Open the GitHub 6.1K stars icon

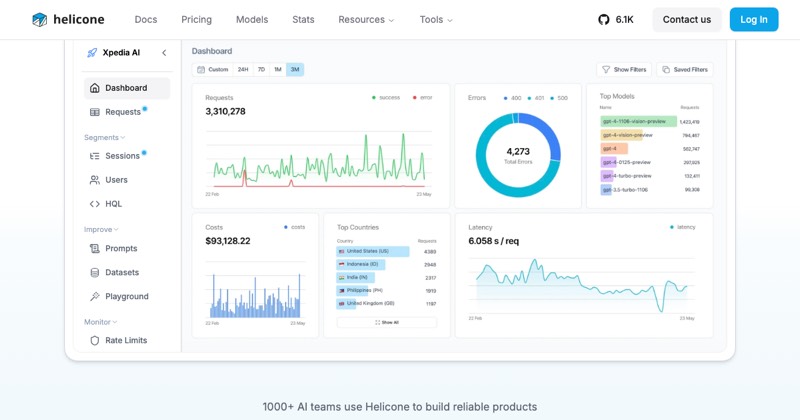coord(604,20)
